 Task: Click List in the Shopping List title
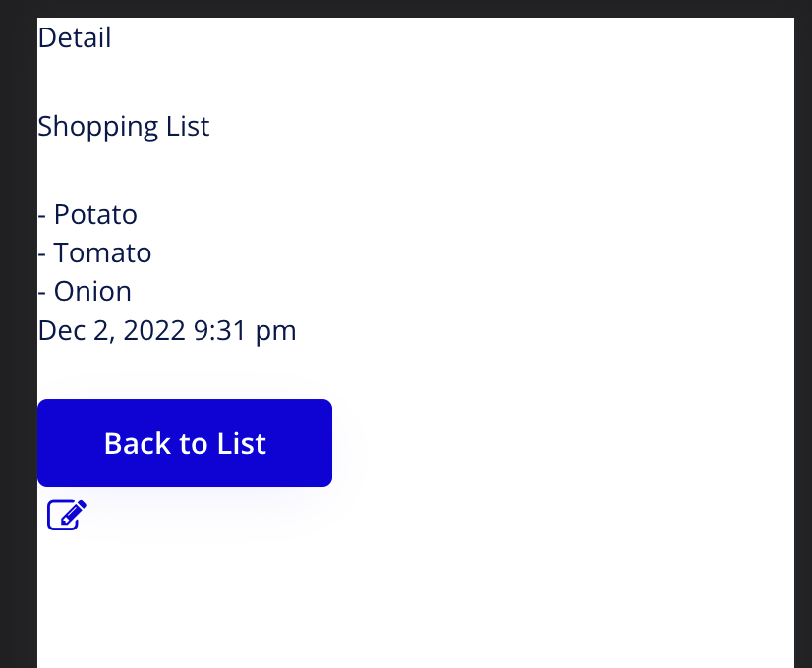point(188,127)
